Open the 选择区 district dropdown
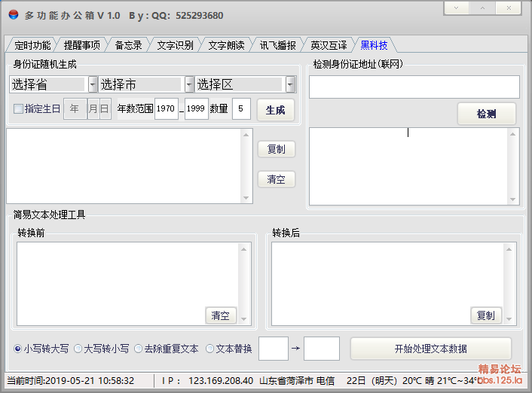Screen dimensions: 532x393 [290, 84]
